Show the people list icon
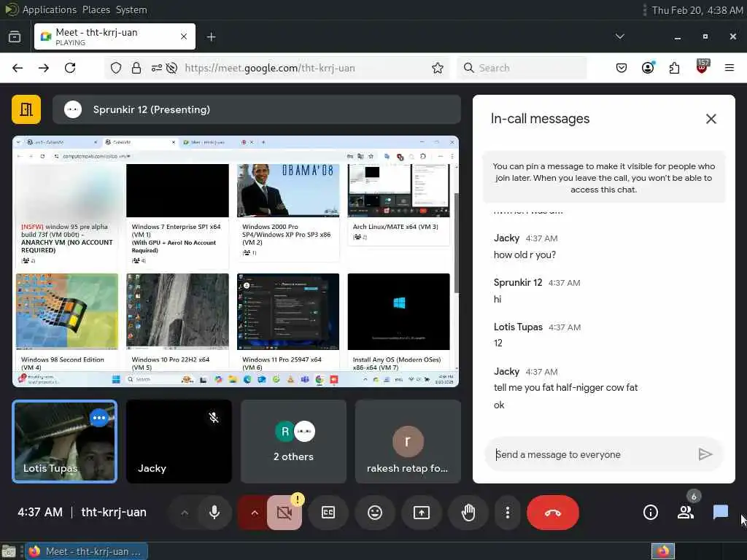The width and height of the screenshot is (747, 560). click(x=686, y=513)
